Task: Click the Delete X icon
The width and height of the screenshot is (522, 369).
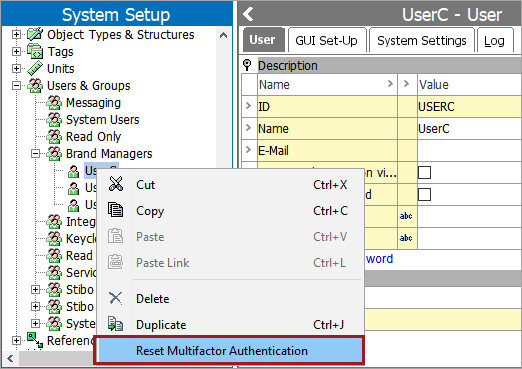Action: tap(116, 298)
